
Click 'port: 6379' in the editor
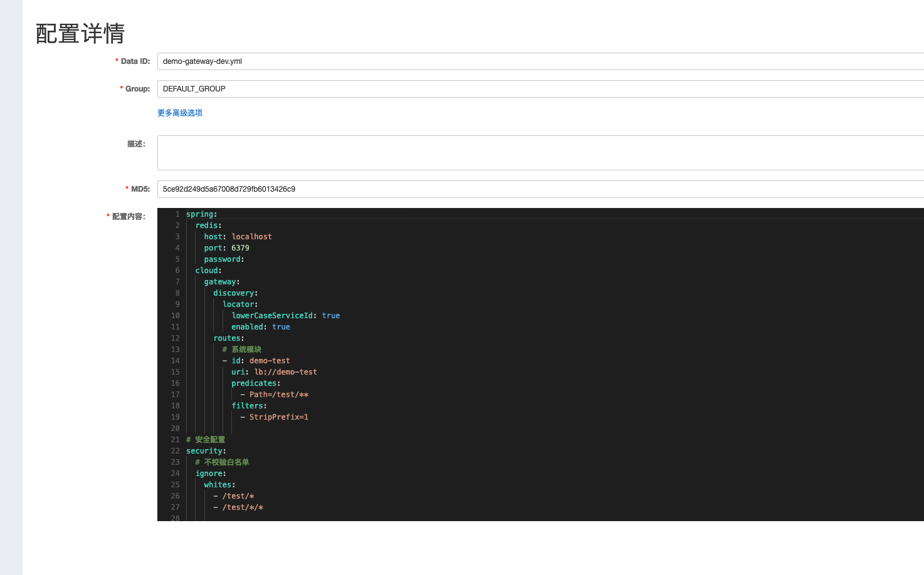point(226,248)
